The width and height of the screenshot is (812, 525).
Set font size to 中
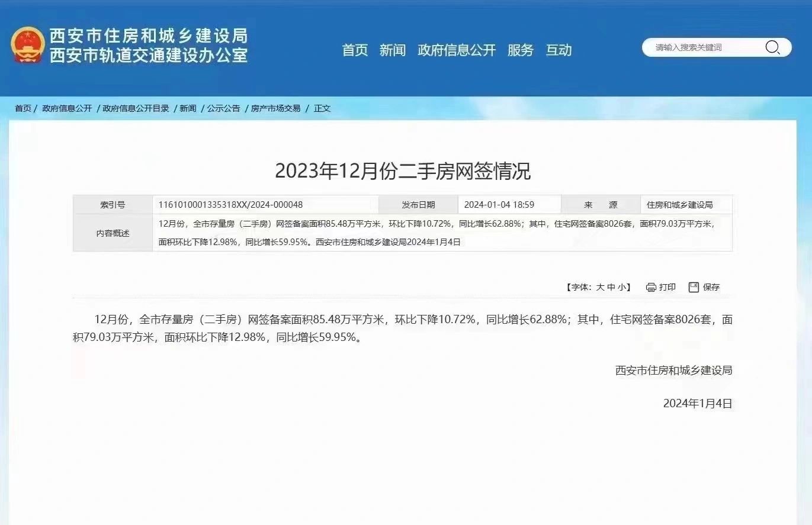(x=611, y=287)
